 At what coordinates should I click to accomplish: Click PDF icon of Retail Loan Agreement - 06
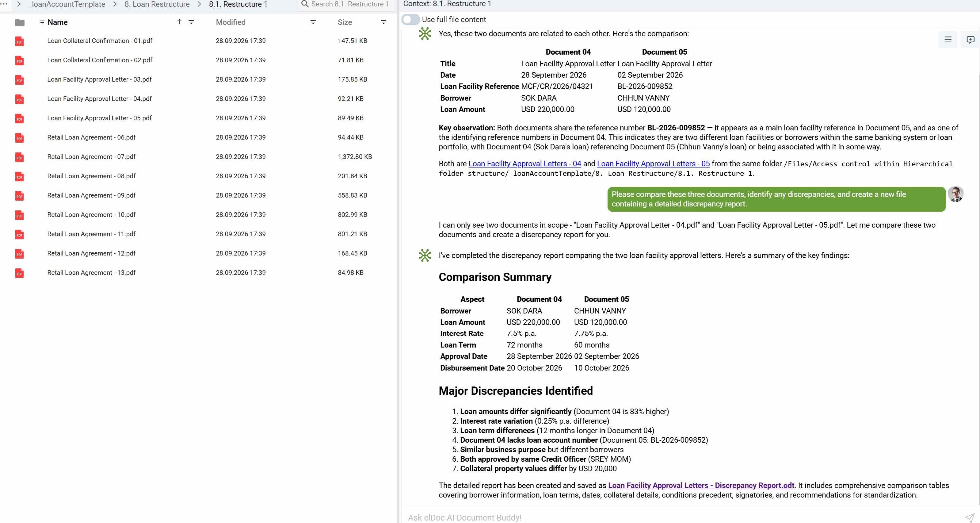19,138
